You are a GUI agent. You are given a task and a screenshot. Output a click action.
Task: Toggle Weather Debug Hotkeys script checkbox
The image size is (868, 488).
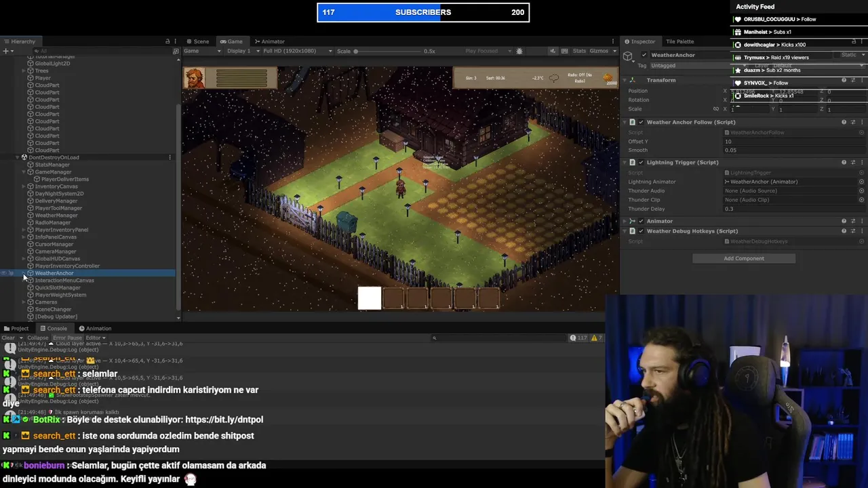(641, 231)
